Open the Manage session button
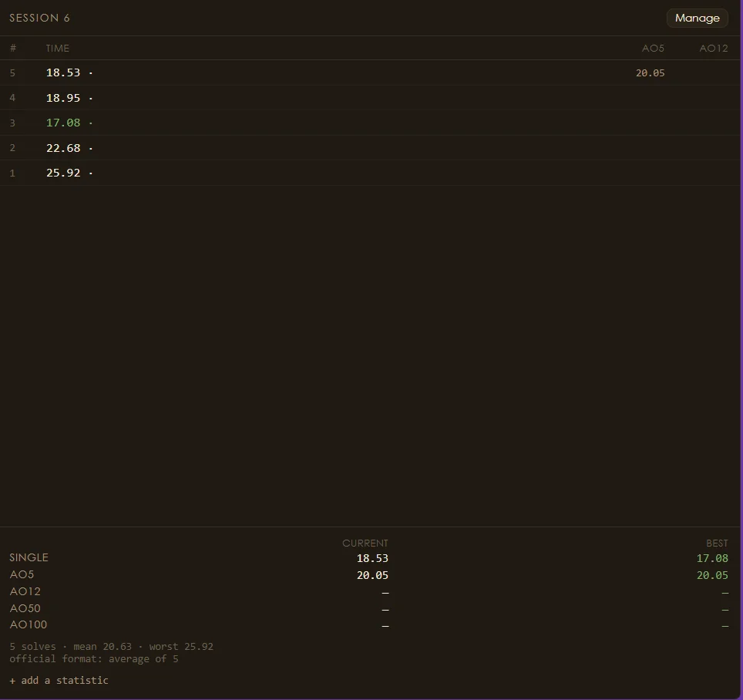743x700 pixels. tap(697, 18)
